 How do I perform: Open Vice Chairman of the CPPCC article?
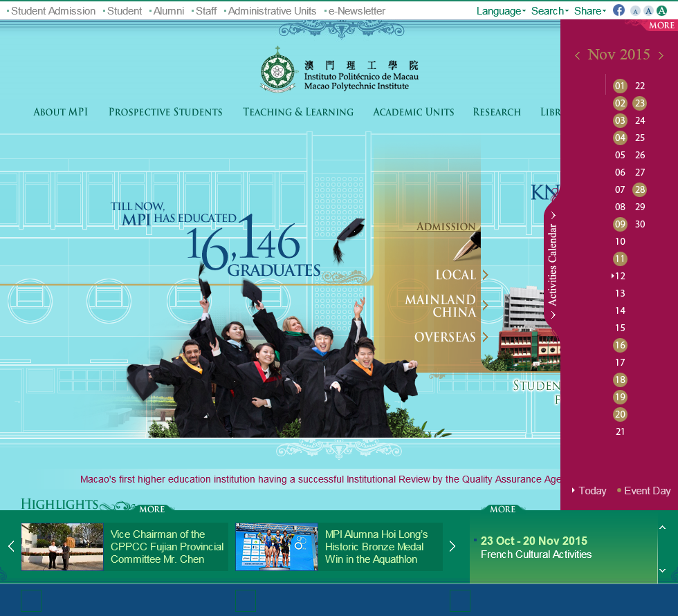(167, 546)
